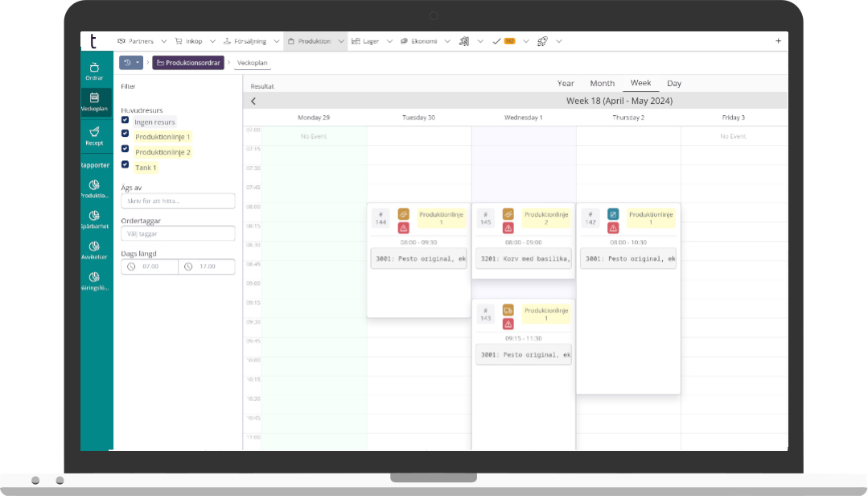Image resolution: width=868 pixels, height=496 pixels.
Task: Click the Ägs av search field
Action: click(x=178, y=201)
